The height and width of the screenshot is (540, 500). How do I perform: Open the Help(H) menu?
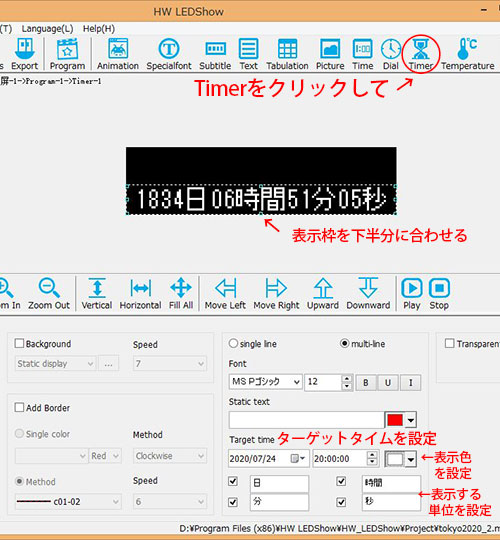(x=98, y=29)
